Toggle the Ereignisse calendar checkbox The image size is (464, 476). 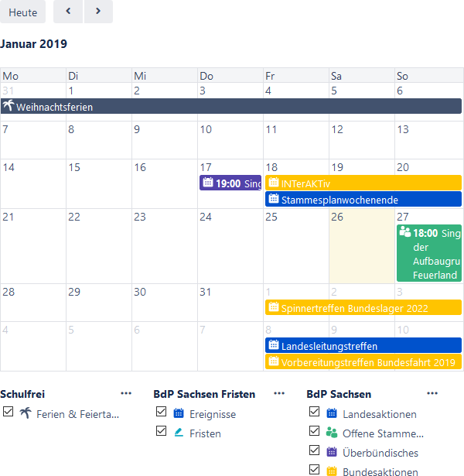coord(161,413)
